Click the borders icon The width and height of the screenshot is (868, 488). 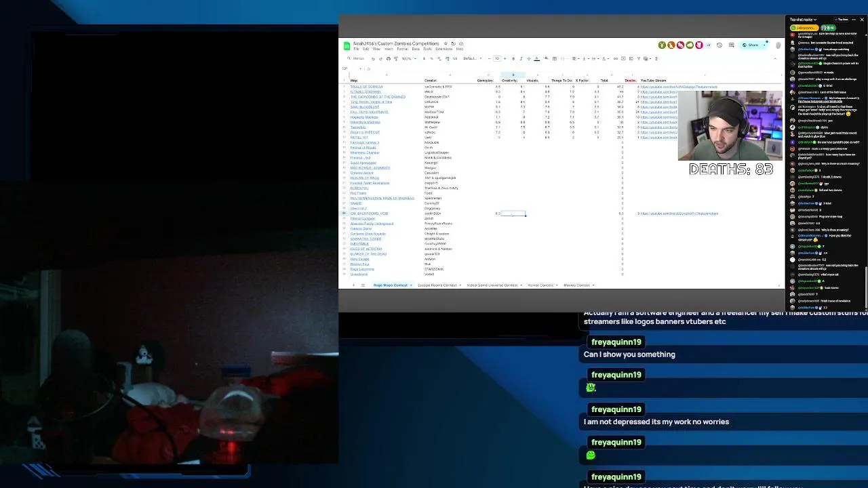pos(555,58)
